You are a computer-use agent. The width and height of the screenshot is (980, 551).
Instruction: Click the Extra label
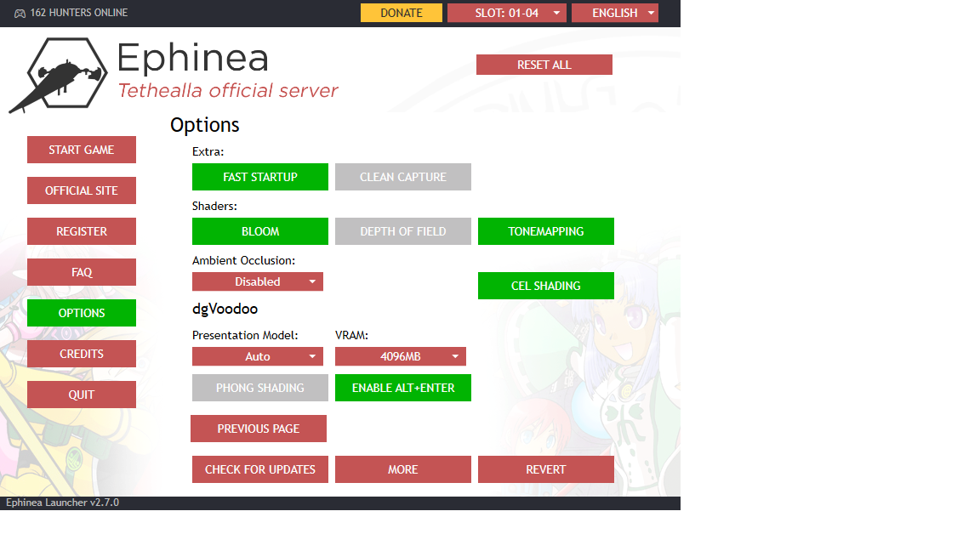click(208, 152)
